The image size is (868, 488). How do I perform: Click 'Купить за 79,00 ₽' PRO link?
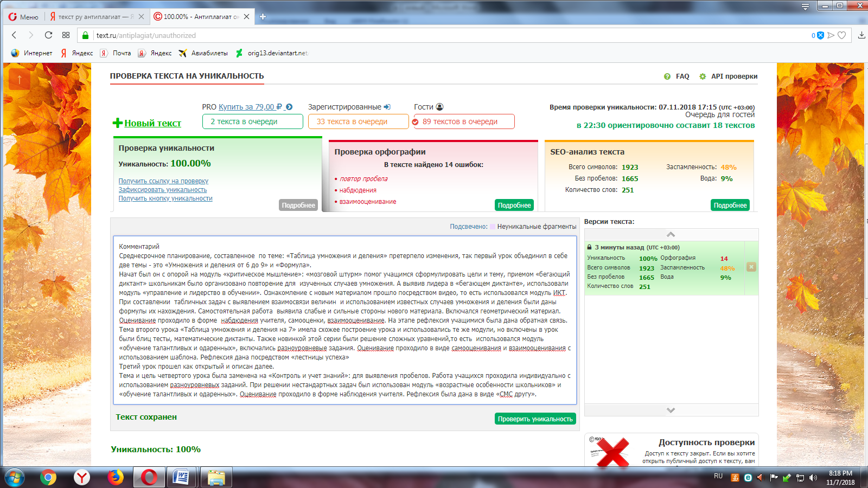click(x=250, y=107)
